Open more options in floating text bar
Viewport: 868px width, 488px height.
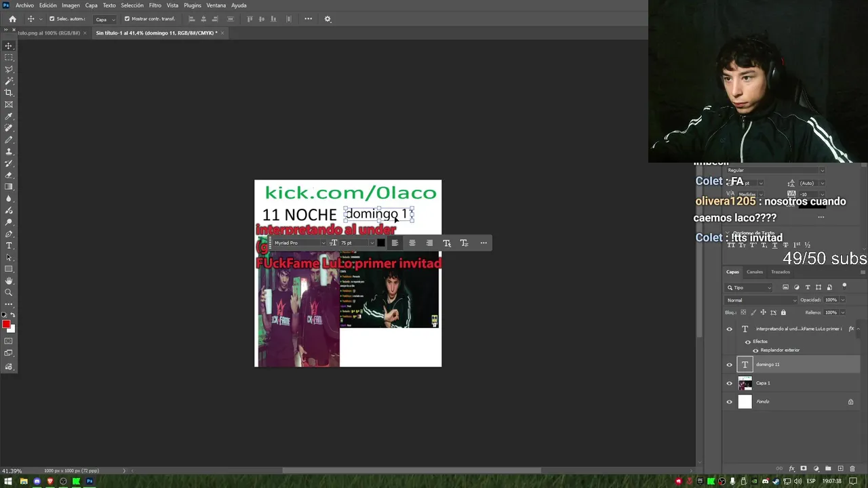484,243
